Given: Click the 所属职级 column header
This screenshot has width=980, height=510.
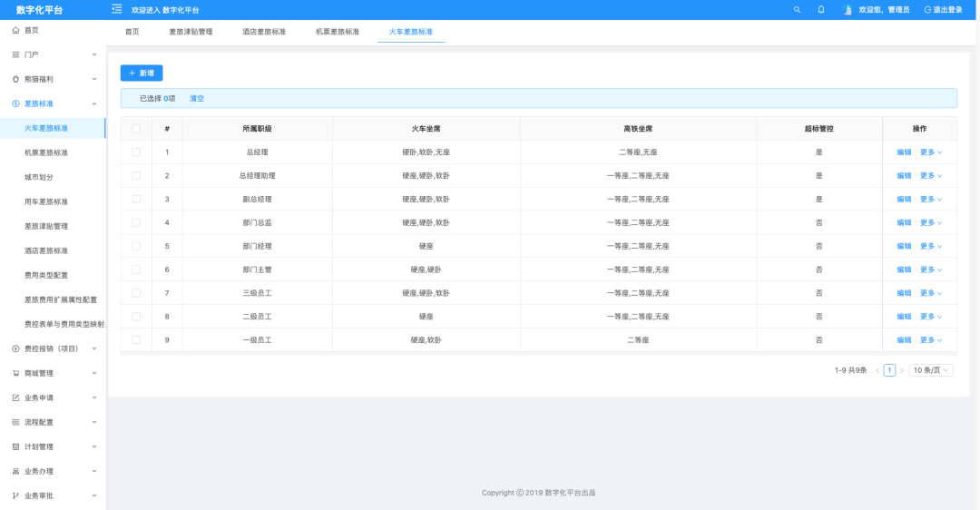Looking at the screenshot, I should tap(257, 129).
